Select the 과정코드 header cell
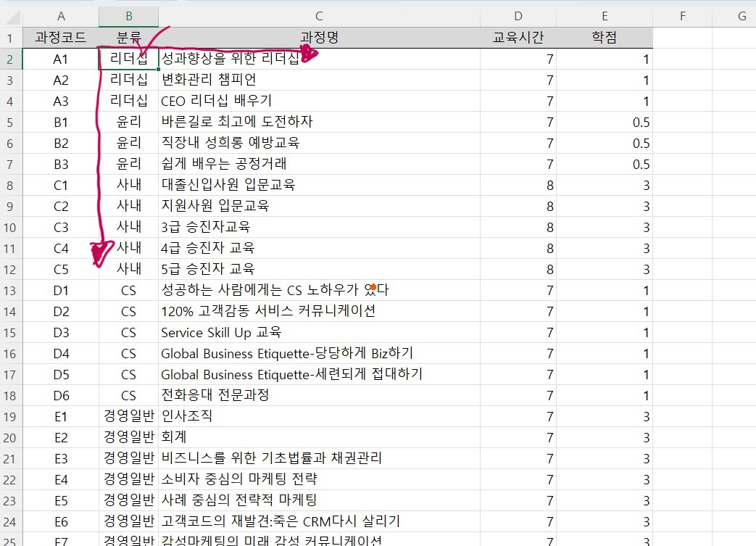This screenshot has height=546, width=756. click(x=61, y=36)
